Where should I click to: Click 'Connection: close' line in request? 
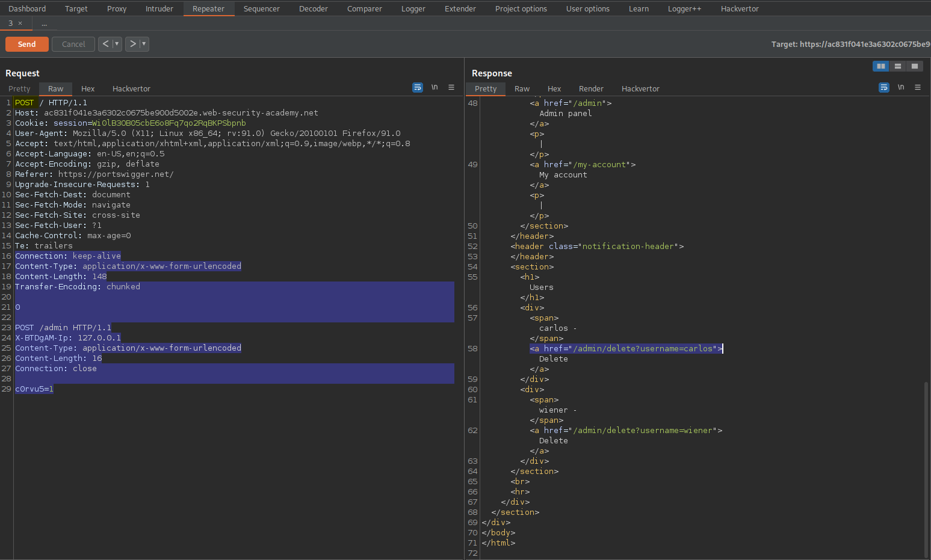[56, 368]
